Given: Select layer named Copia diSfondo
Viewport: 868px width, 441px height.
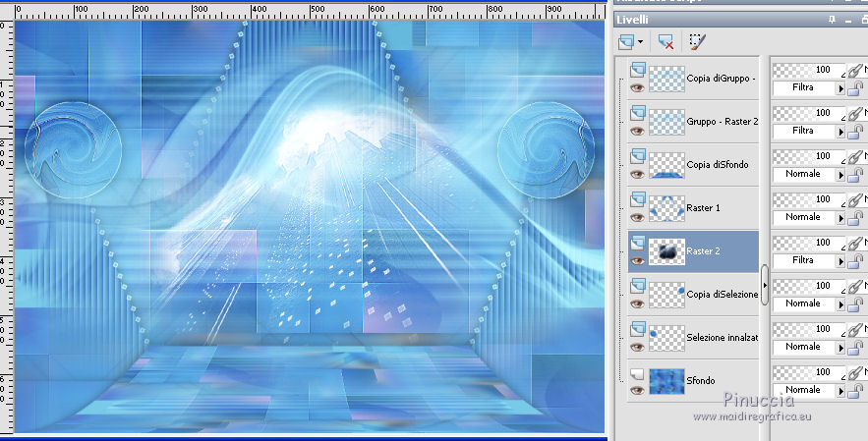Looking at the screenshot, I should (718, 164).
